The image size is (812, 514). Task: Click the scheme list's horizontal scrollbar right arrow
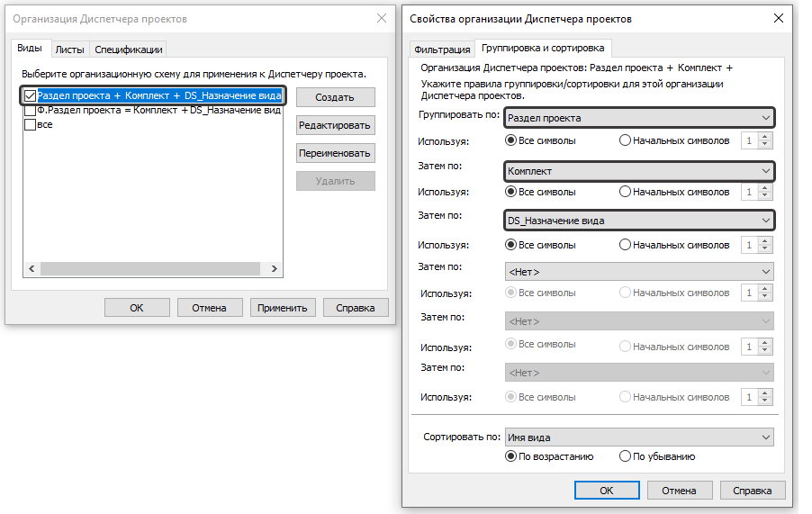click(278, 269)
